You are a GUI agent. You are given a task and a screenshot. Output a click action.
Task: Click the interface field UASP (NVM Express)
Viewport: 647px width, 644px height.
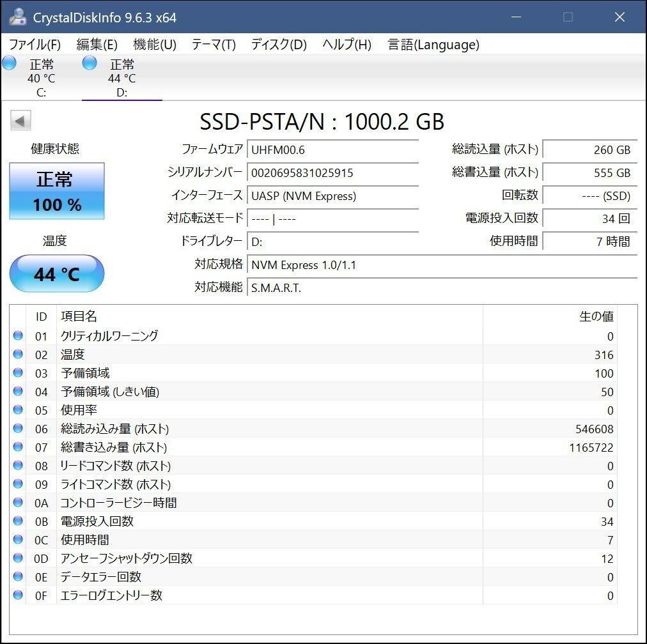tap(332, 195)
